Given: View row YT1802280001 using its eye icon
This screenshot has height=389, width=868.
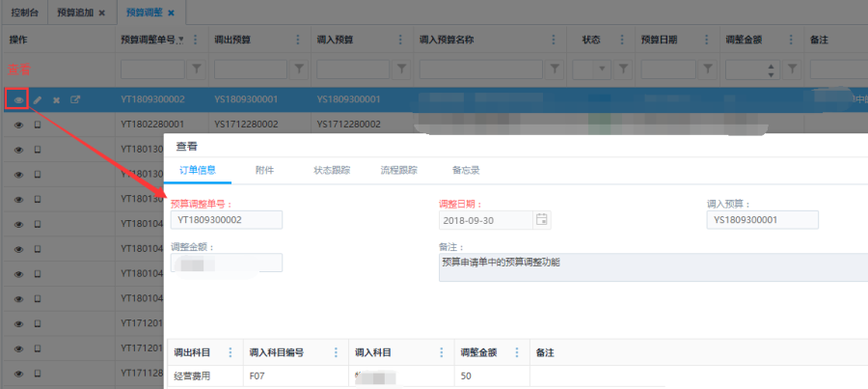Looking at the screenshot, I should point(17,125).
